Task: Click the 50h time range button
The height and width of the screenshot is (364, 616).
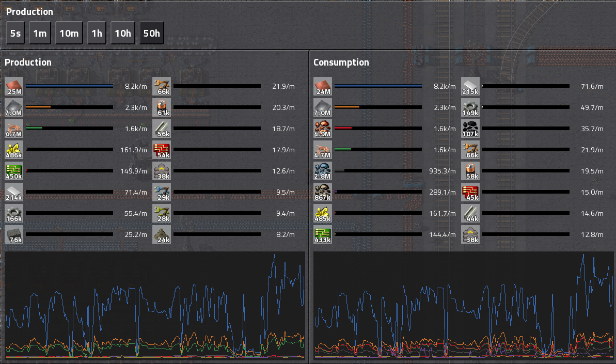Action: coord(152,33)
